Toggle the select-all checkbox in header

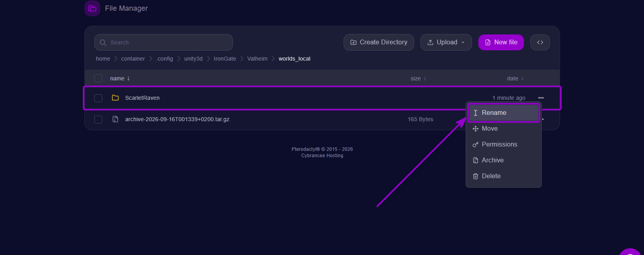pos(98,78)
